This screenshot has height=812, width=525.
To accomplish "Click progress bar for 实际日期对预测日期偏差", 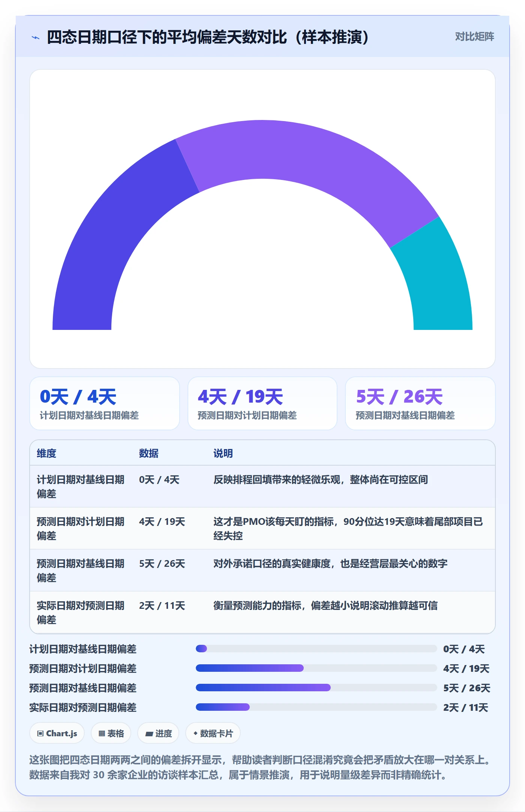I will tap(316, 707).
